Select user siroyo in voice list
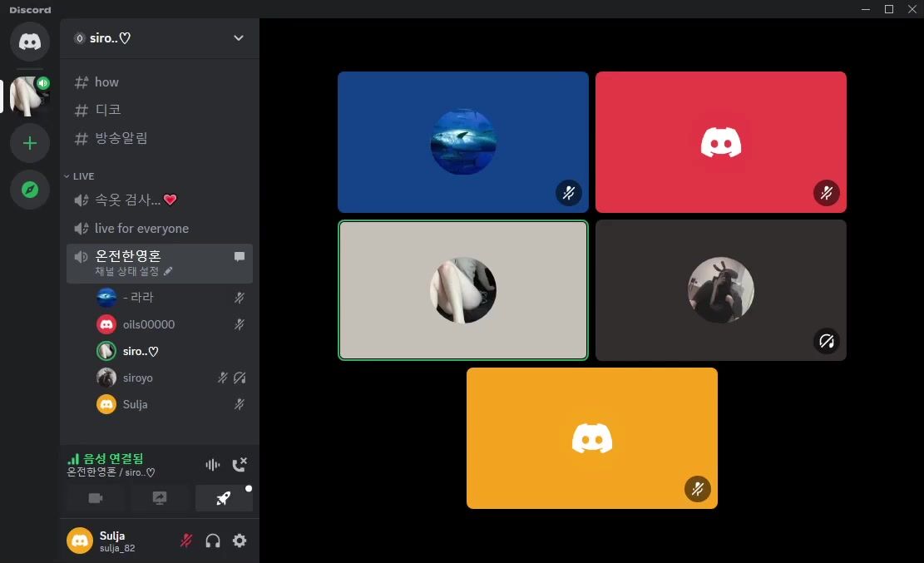This screenshot has height=563, width=924. 170,378
